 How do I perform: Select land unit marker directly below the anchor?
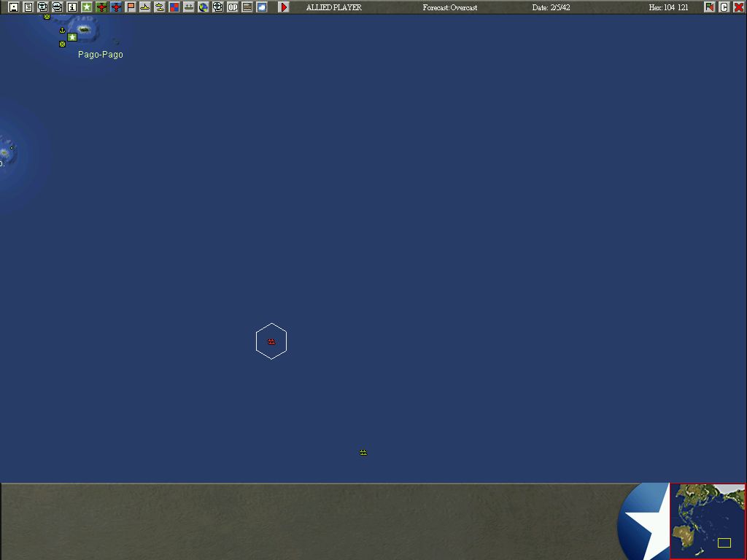click(62, 44)
